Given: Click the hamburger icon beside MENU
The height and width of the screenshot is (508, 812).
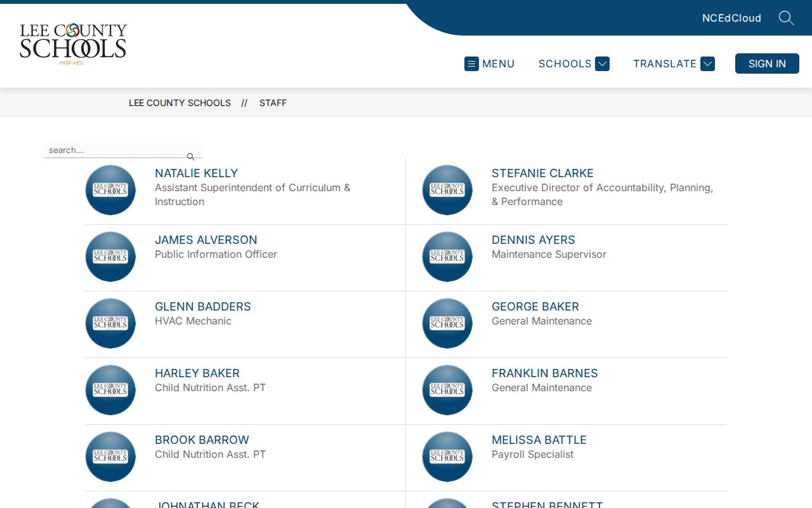Looking at the screenshot, I should 471,63.
